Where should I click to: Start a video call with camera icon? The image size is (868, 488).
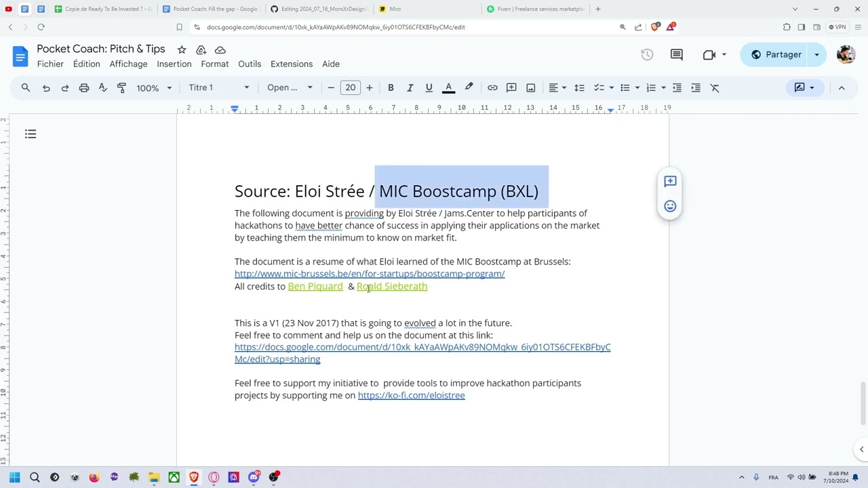point(709,55)
